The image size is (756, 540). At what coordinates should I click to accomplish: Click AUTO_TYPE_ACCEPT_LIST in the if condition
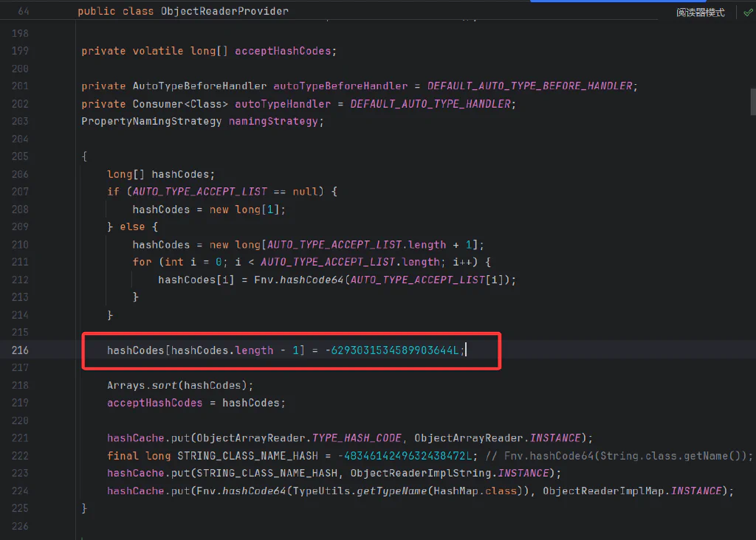(199, 192)
